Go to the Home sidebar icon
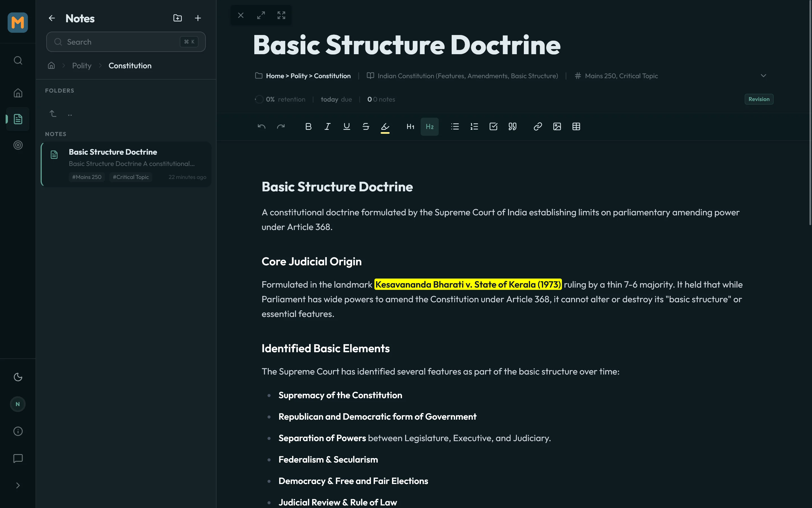The width and height of the screenshot is (812, 508). [x=18, y=93]
